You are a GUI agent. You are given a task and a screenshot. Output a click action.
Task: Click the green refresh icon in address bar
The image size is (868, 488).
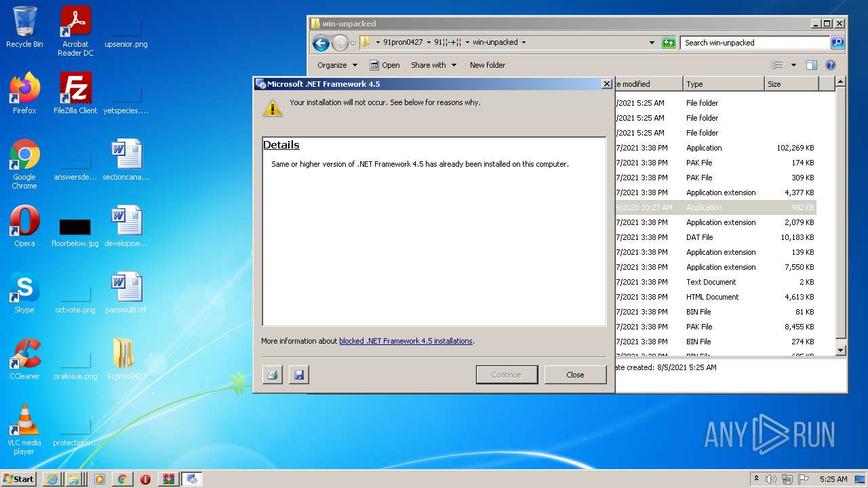669,42
